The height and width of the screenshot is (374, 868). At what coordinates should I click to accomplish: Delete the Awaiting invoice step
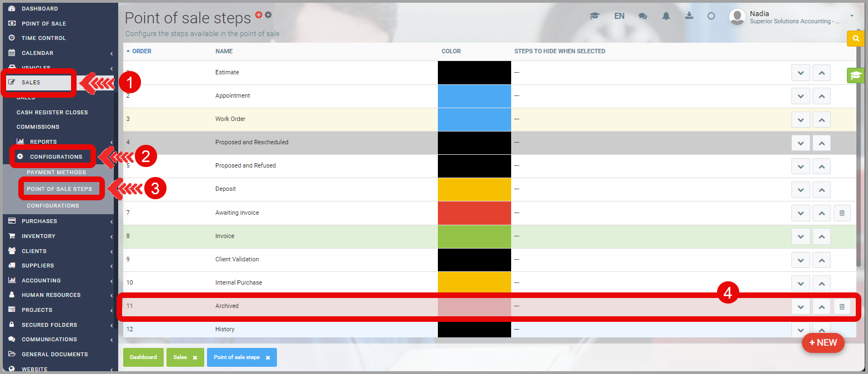click(842, 213)
